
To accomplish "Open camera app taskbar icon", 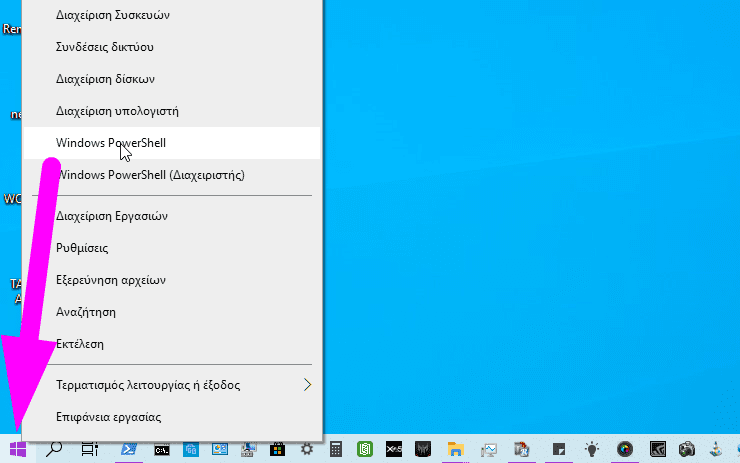I will coord(687,449).
